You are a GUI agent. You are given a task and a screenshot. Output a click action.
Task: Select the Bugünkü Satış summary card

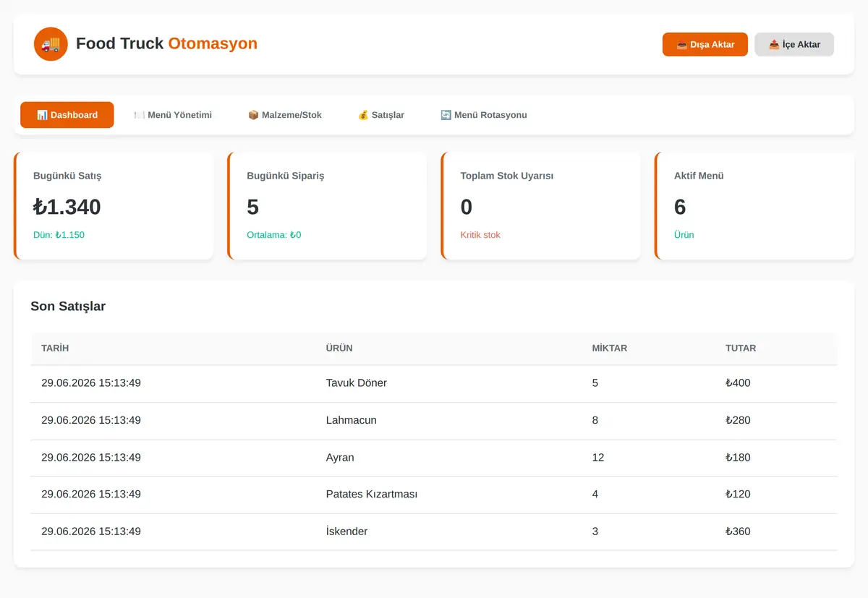point(114,205)
